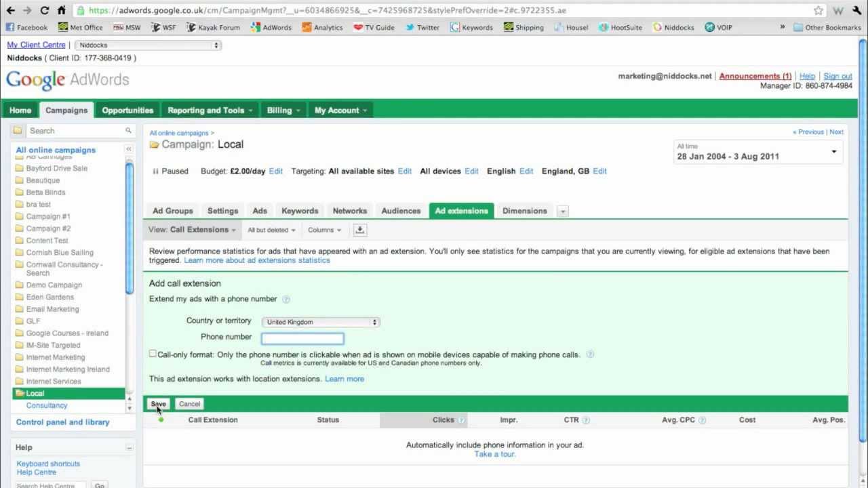Image resolution: width=868 pixels, height=488 pixels.
Task: Click the download statistics icon
Action: click(x=360, y=230)
